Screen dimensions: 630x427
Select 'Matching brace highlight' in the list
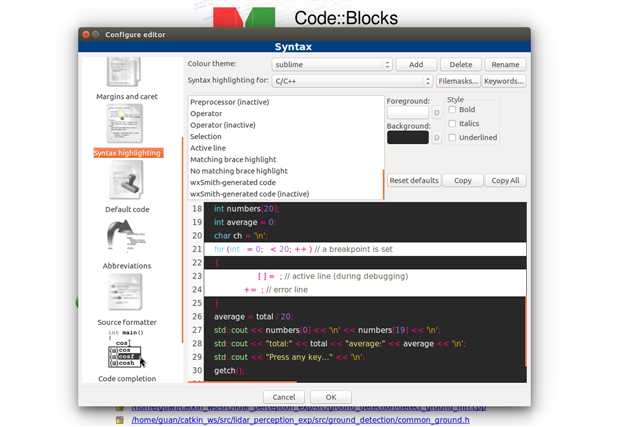pos(285,159)
